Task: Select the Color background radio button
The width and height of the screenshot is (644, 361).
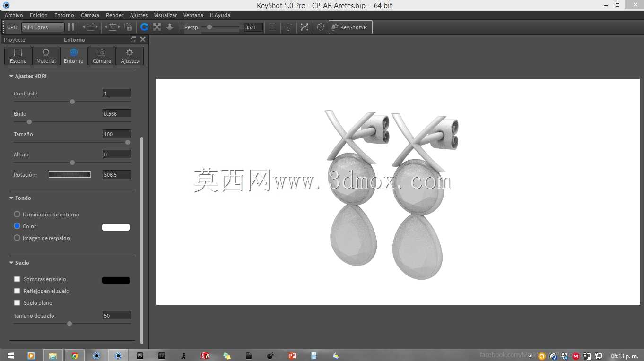Action: (x=17, y=226)
